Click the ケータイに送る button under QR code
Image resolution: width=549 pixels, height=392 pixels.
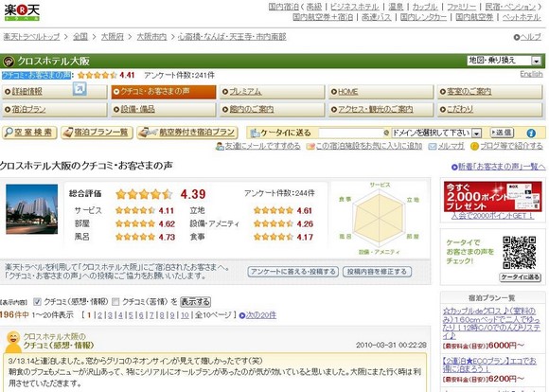(520, 277)
